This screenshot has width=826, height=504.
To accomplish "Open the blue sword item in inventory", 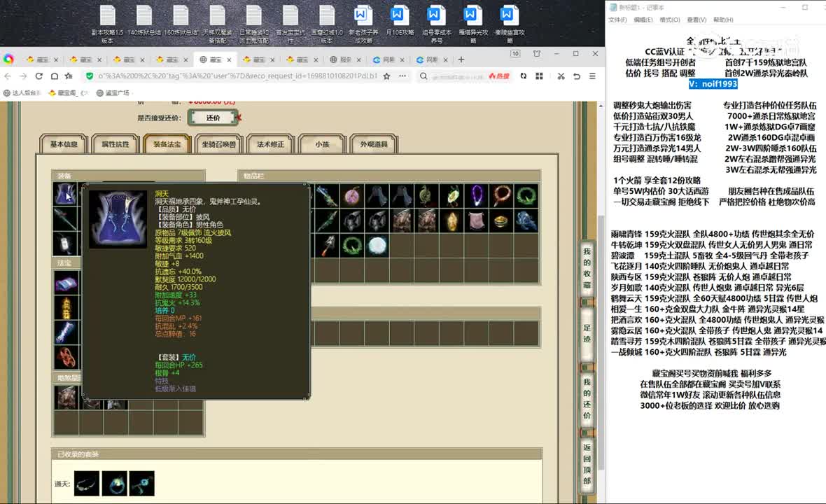I will click(327, 196).
